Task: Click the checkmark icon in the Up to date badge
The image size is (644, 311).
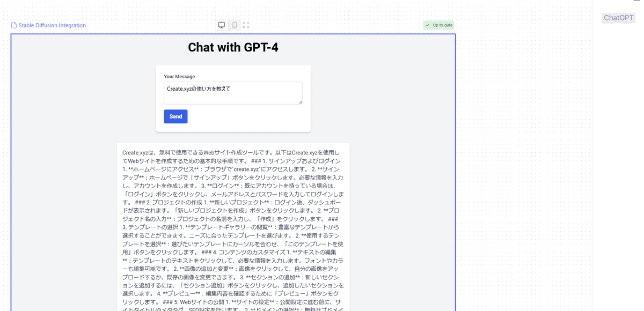Action: point(427,25)
